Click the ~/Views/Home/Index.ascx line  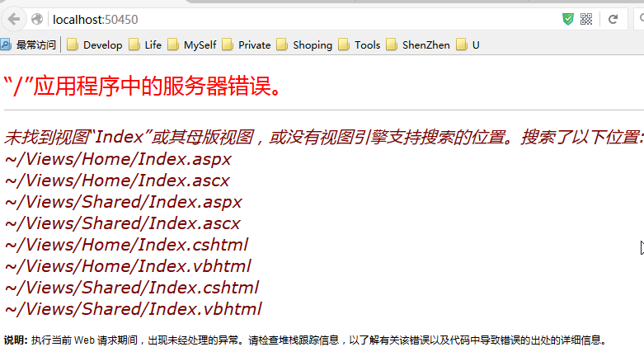coord(117,181)
